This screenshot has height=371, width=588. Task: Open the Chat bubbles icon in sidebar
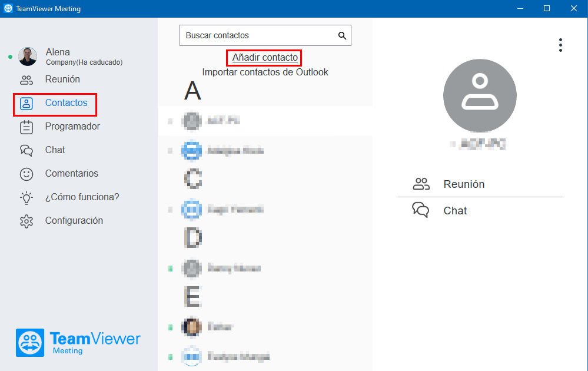pos(26,150)
